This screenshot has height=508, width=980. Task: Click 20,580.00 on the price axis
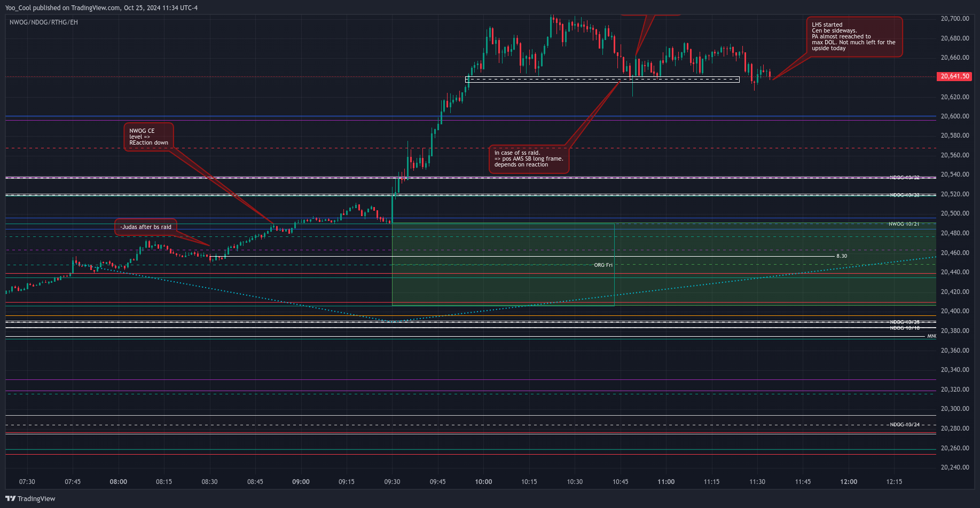click(955, 136)
